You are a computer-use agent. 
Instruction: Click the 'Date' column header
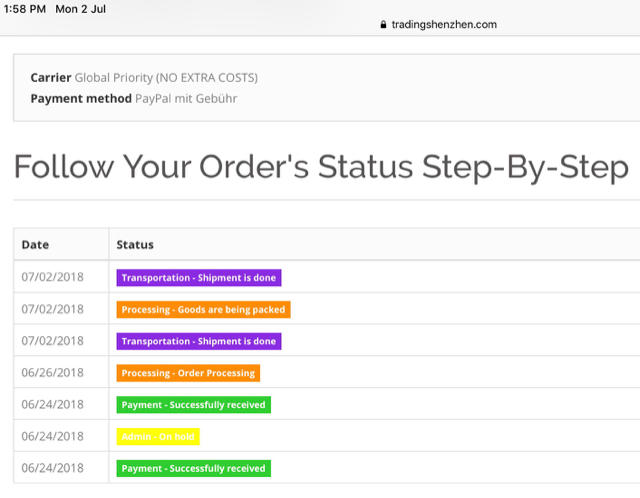pyautogui.click(x=35, y=245)
